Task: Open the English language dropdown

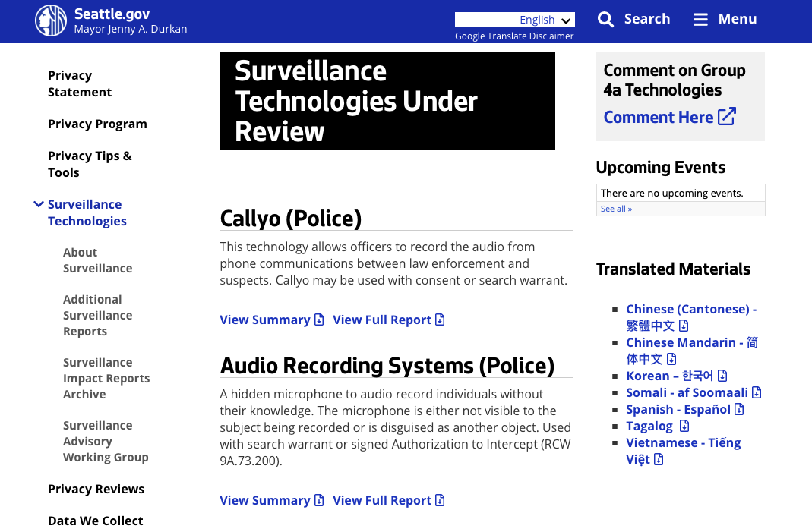Action: (514, 20)
